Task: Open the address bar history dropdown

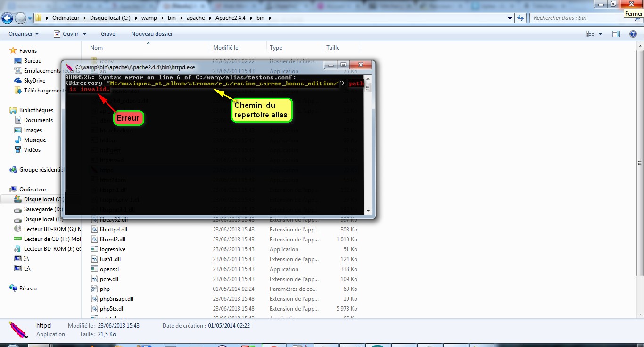Action: click(509, 18)
